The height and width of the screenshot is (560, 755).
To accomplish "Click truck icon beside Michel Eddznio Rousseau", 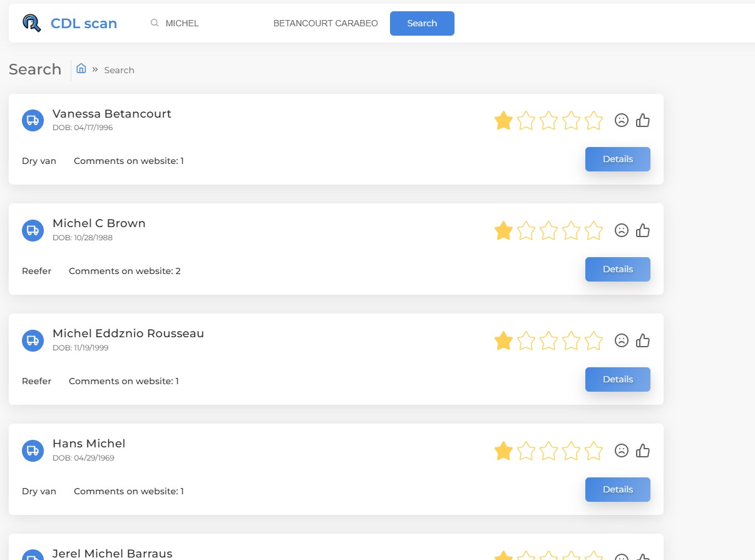I will 33,340.
